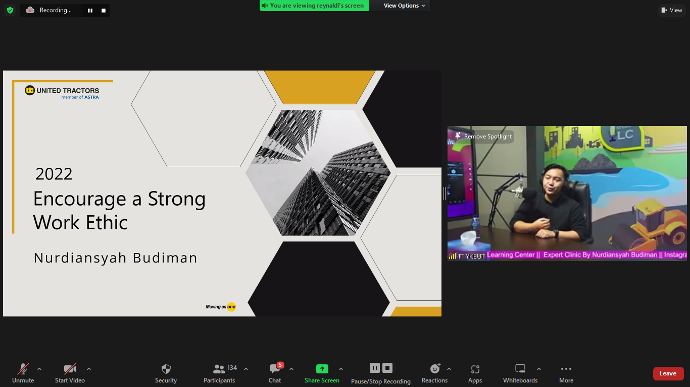Pause the recording in top bar
This screenshot has width=690, height=387.
click(x=90, y=11)
